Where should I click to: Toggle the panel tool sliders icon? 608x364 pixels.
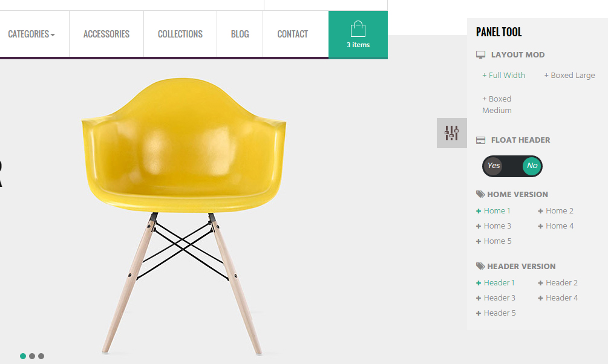pyautogui.click(x=452, y=133)
